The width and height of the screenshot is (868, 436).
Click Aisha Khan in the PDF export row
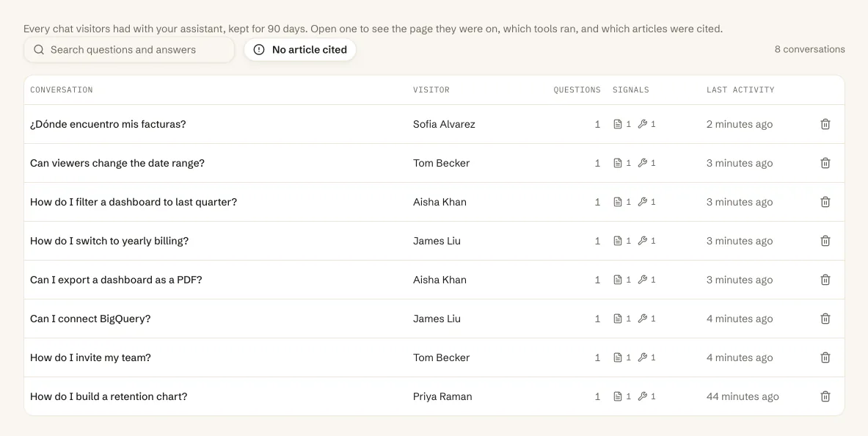pos(440,280)
